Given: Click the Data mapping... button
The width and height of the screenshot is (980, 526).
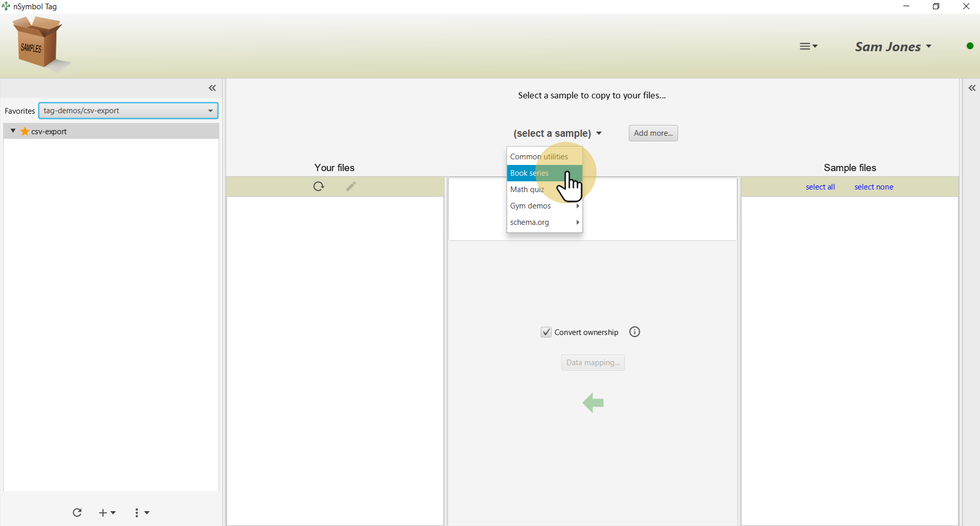Looking at the screenshot, I should point(592,363).
